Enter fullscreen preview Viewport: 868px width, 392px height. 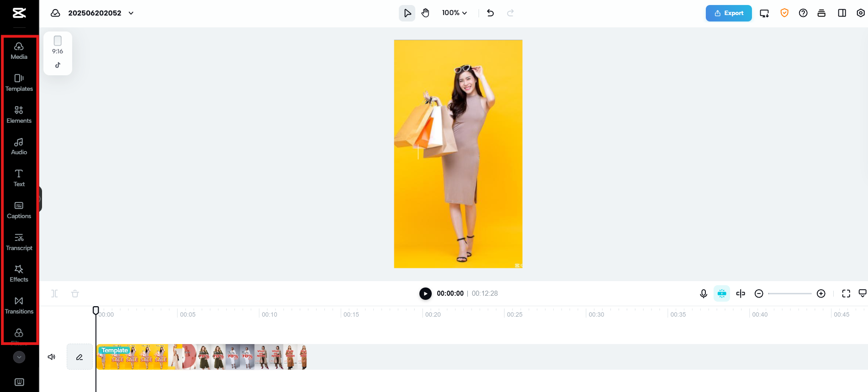tap(846, 293)
